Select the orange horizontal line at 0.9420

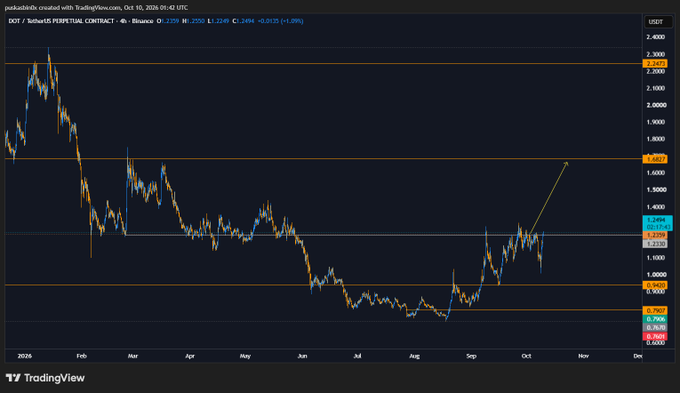click(x=324, y=285)
